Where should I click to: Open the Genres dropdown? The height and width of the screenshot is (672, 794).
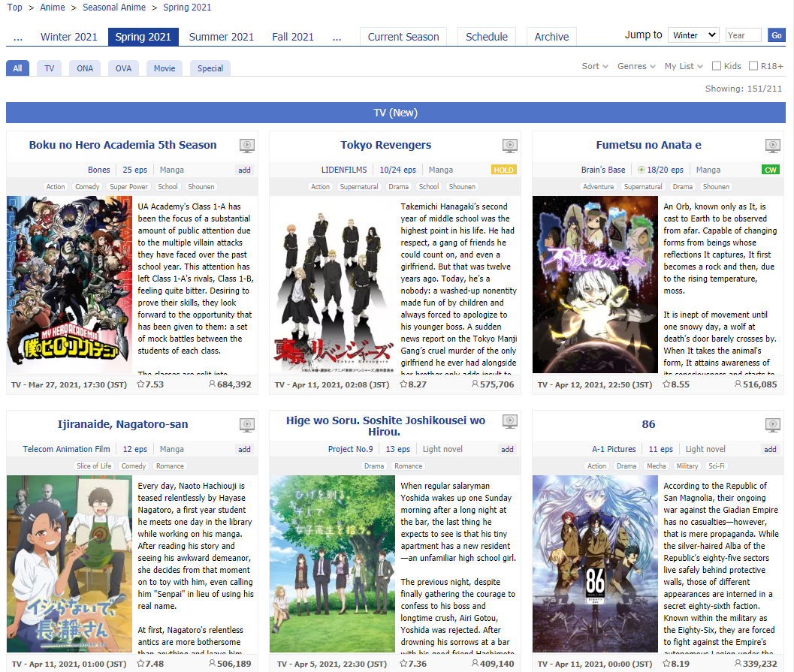click(x=636, y=66)
